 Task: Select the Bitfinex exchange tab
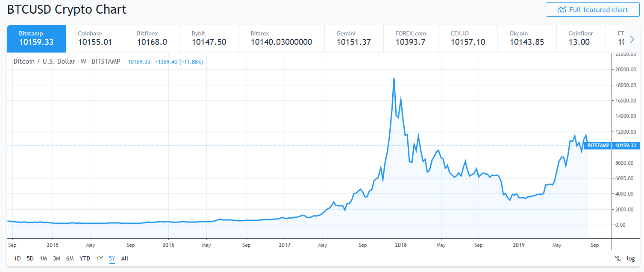153,38
